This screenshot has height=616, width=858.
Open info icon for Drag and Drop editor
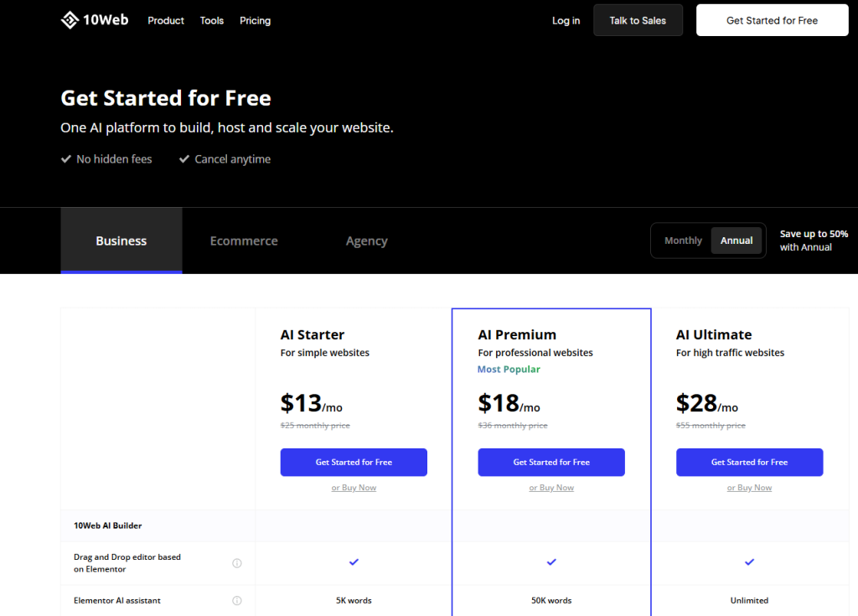pyautogui.click(x=237, y=563)
